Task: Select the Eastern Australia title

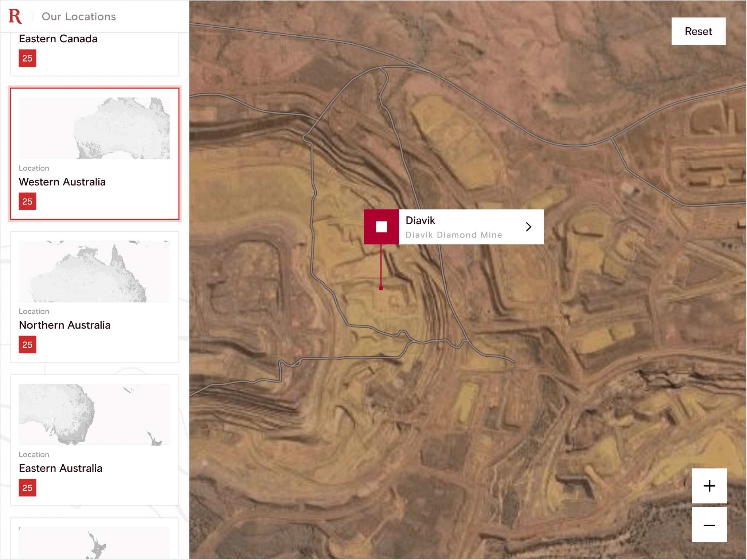Action: click(60, 468)
